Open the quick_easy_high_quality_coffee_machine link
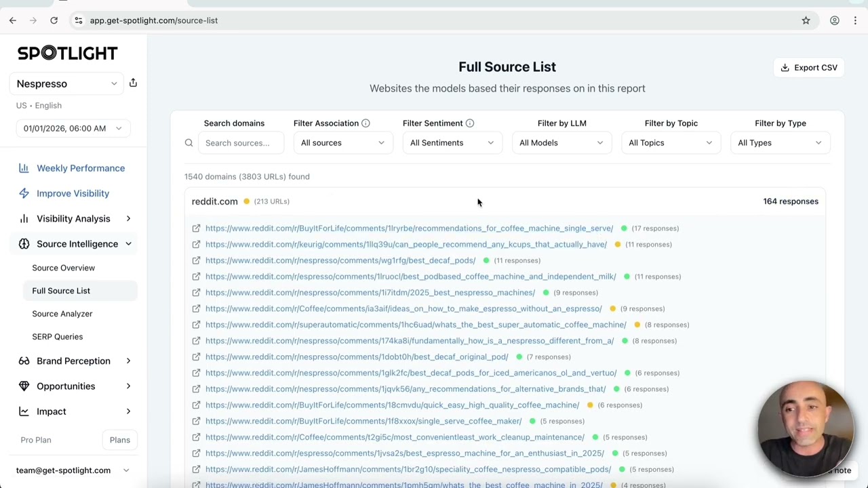The image size is (868, 488). tap(393, 405)
